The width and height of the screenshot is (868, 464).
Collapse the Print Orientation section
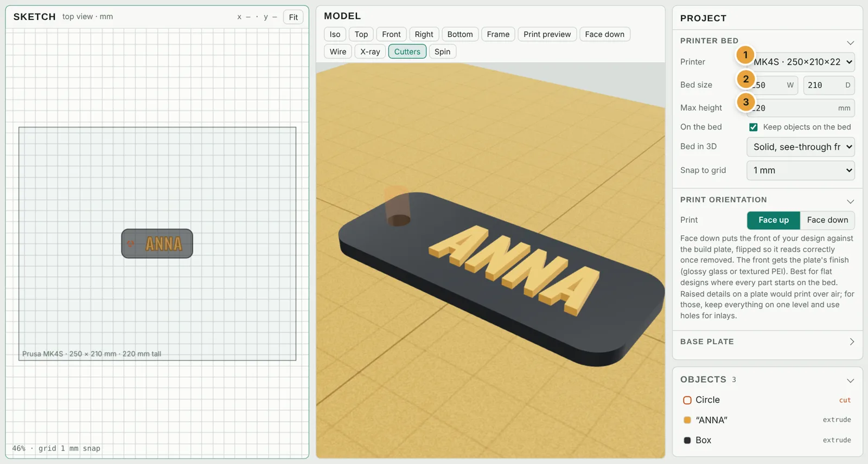[x=850, y=201]
